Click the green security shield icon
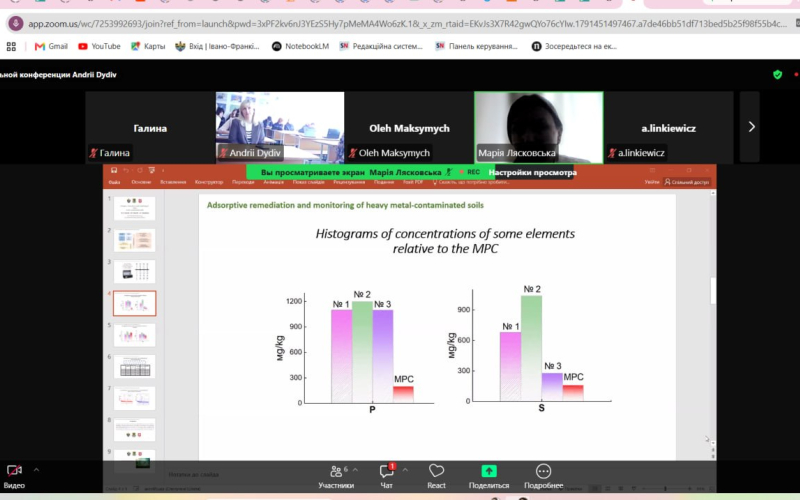Viewport: 800px width, 500px height. (x=778, y=74)
